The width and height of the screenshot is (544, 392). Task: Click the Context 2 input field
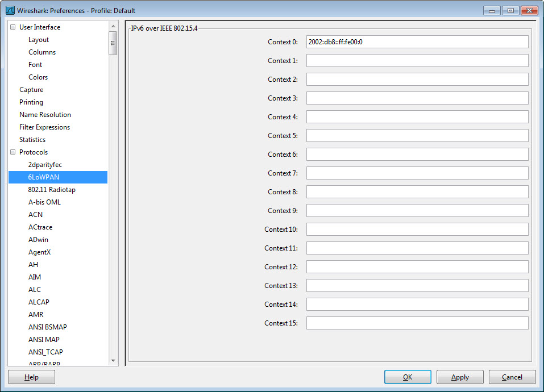[417, 80]
